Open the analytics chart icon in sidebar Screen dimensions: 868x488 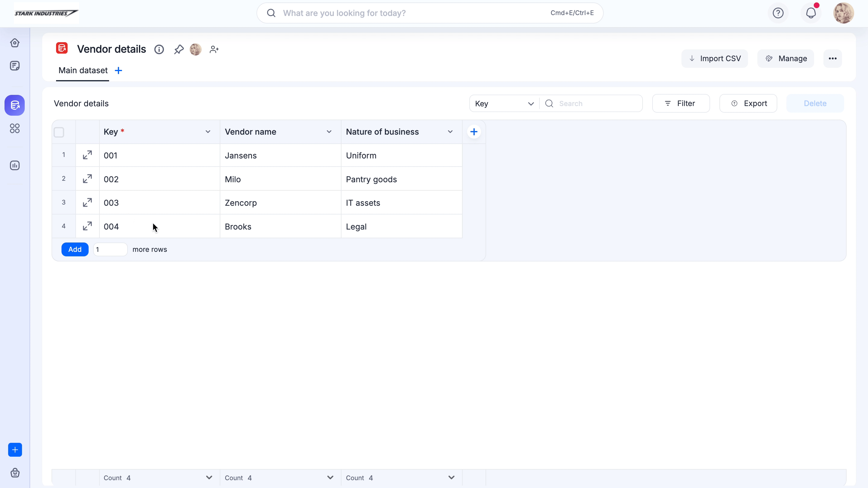pyautogui.click(x=14, y=165)
